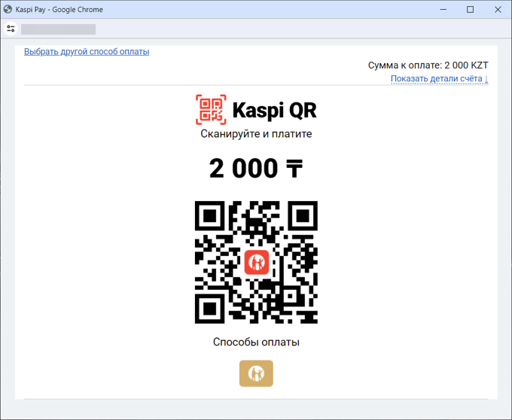Image resolution: width=512 pixels, height=420 pixels.
Task: Click the blurred address bar URL field
Action: (58, 29)
